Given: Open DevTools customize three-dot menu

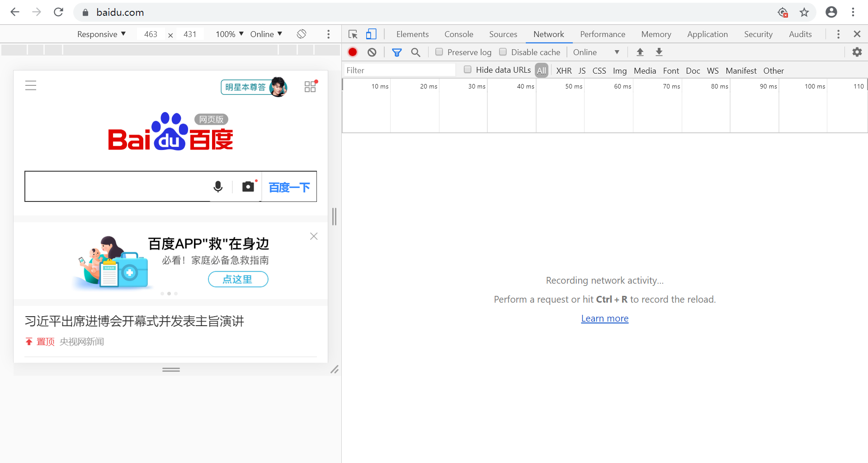Looking at the screenshot, I should pyautogui.click(x=838, y=34).
